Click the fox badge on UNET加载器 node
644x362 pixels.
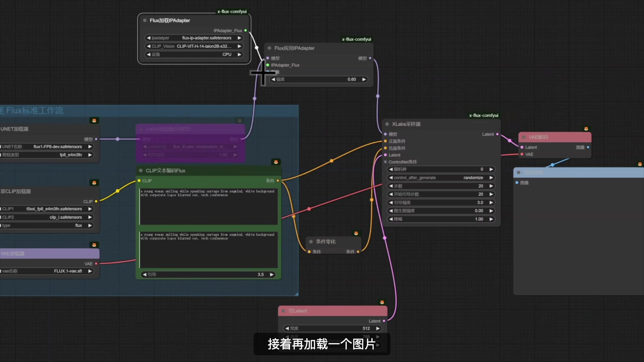pyautogui.click(x=94, y=120)
